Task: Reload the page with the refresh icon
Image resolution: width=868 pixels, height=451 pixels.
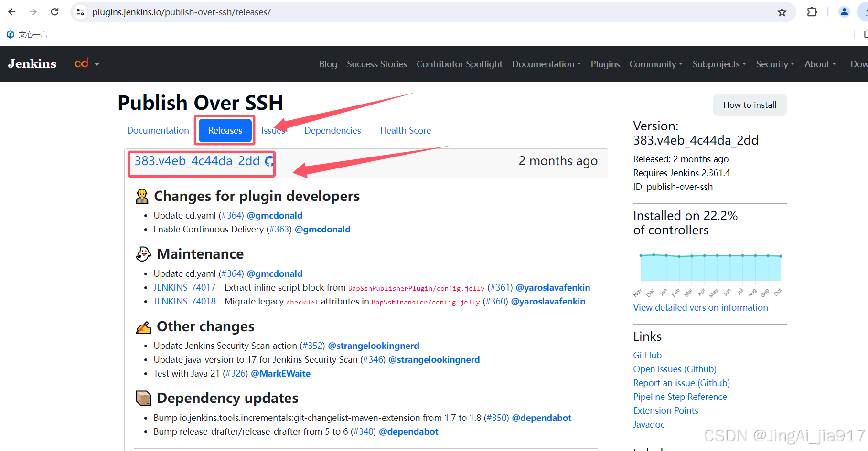Action: pyautogui.click(x=55, y=12)
